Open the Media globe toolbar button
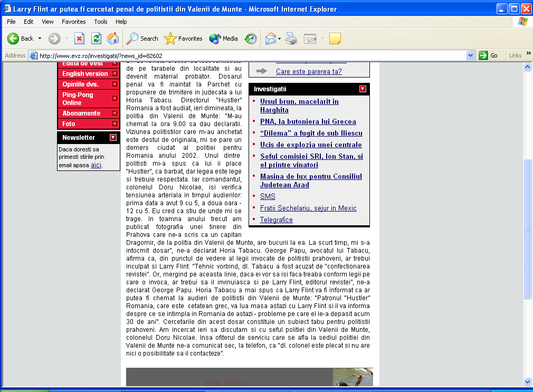The image size is (533, 392). point(224,39)
